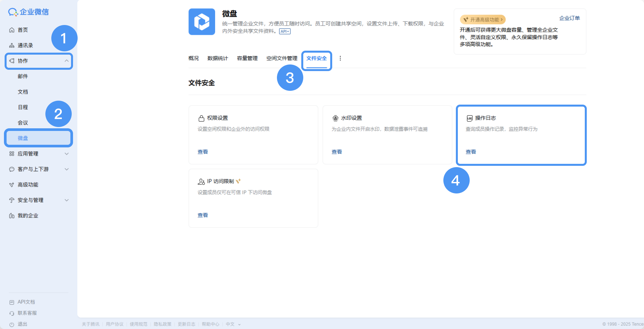Switch to the 容量管理 tab

(x=247, y=58)
